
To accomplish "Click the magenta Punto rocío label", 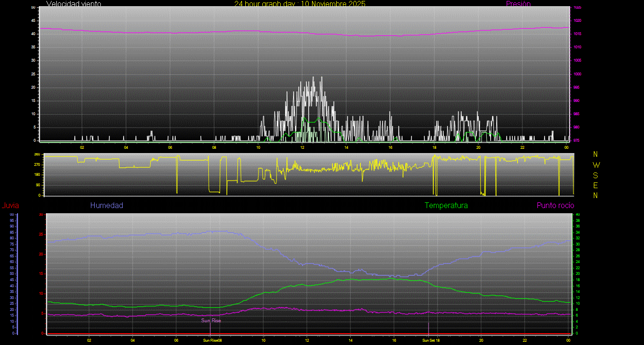I will click(555, 206).
